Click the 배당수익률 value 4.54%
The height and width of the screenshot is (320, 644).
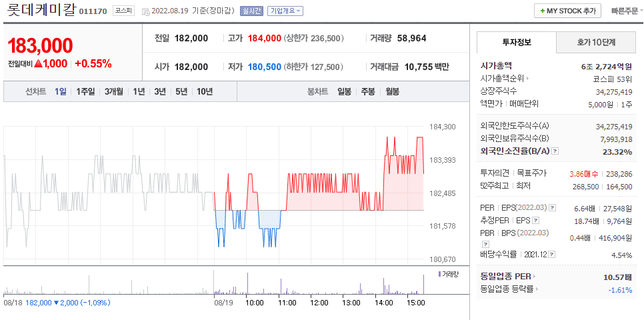(x=621, y=255)
